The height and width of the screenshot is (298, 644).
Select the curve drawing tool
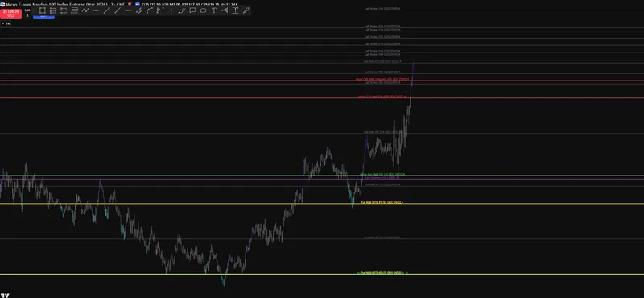pos(150,10)
